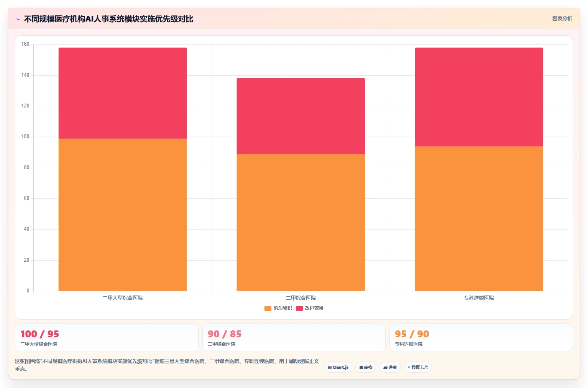
Task: Select the red bar segment for 专科连锁医院
Action: [479, 97]
